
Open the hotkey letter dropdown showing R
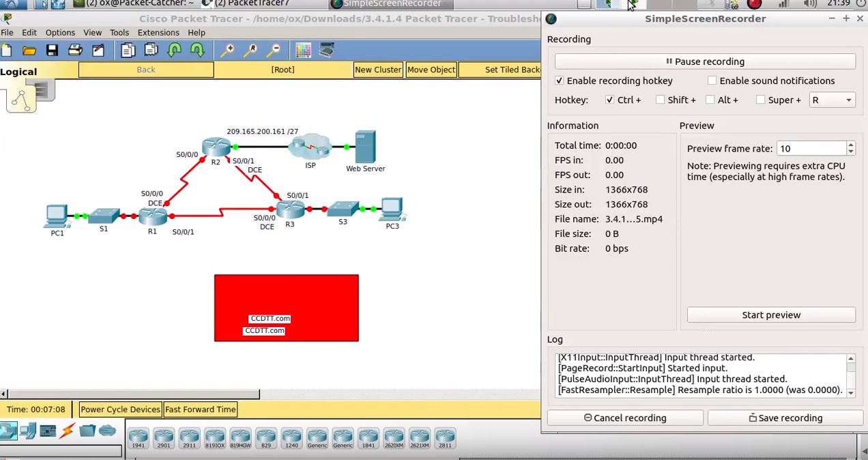[848, 100]
